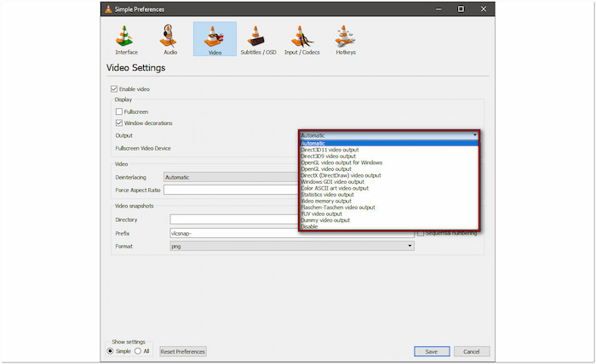This screenshot has height=364, width=596.
Task: Click the Force Aspect Ratio field
Action: [x=231, y=190]
